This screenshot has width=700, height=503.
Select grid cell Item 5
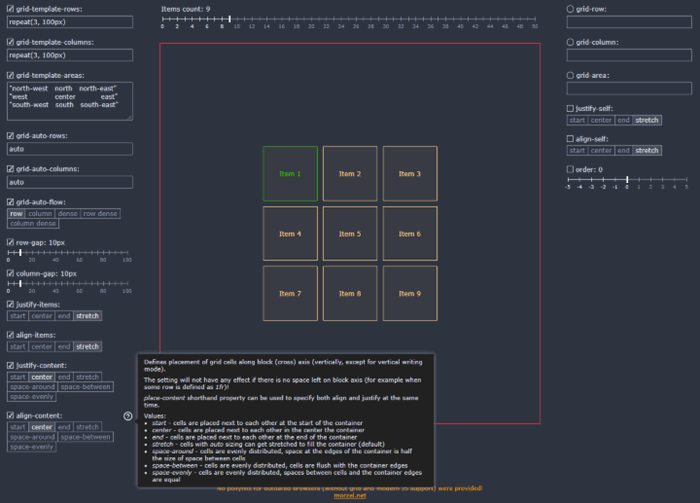tap(350, 233)
